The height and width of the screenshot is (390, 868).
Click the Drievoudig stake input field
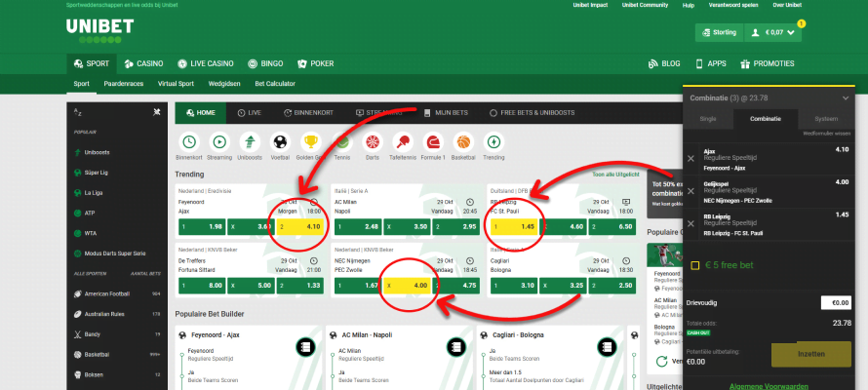[836, 302]
